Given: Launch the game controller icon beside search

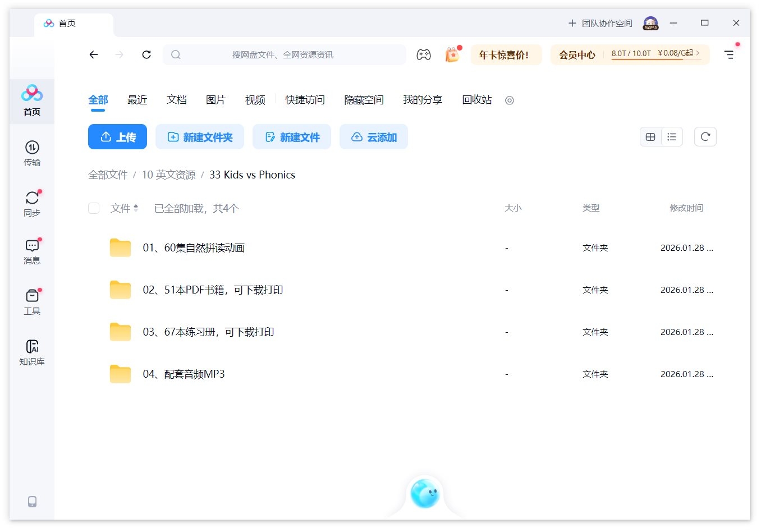Looking at the screenshot, I should [424, 54].
